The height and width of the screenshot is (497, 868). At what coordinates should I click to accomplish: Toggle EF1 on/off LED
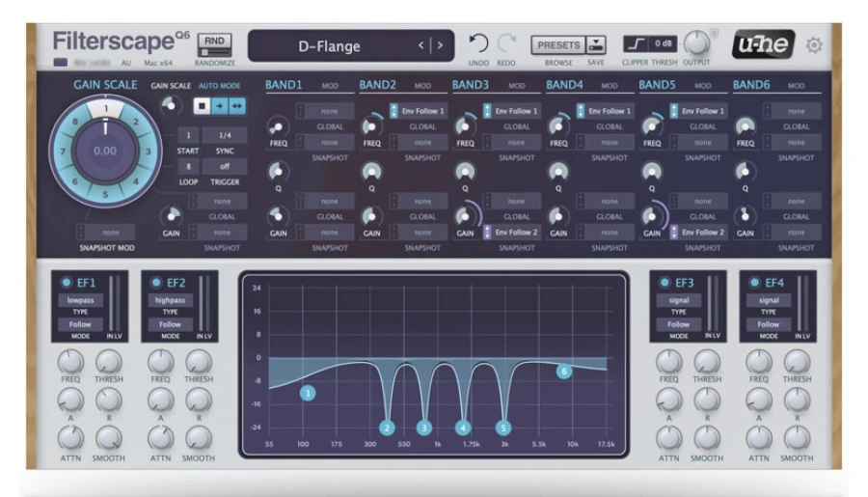pyautogui.click(x=67, y=283)
